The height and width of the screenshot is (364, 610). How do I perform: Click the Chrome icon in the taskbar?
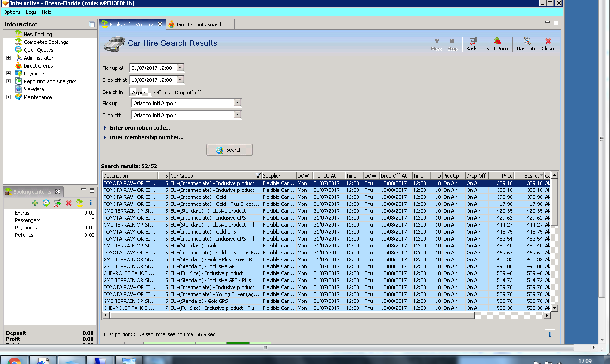[14, 360]
